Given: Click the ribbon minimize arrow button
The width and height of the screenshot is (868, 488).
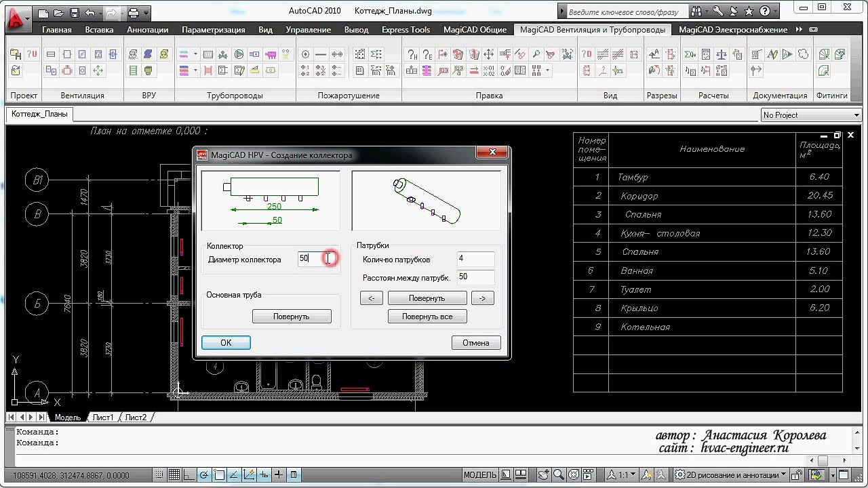Looking at the screenshot, I should pos(812,30).
